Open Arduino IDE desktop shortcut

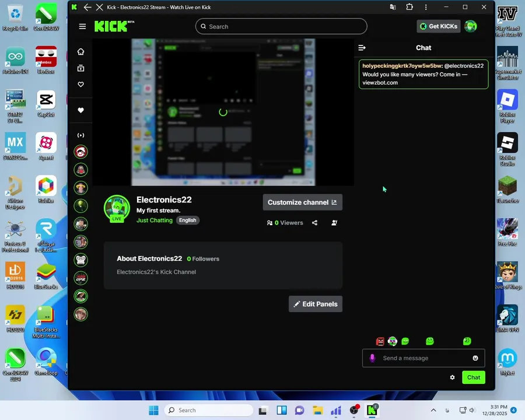tap(15, 60)
